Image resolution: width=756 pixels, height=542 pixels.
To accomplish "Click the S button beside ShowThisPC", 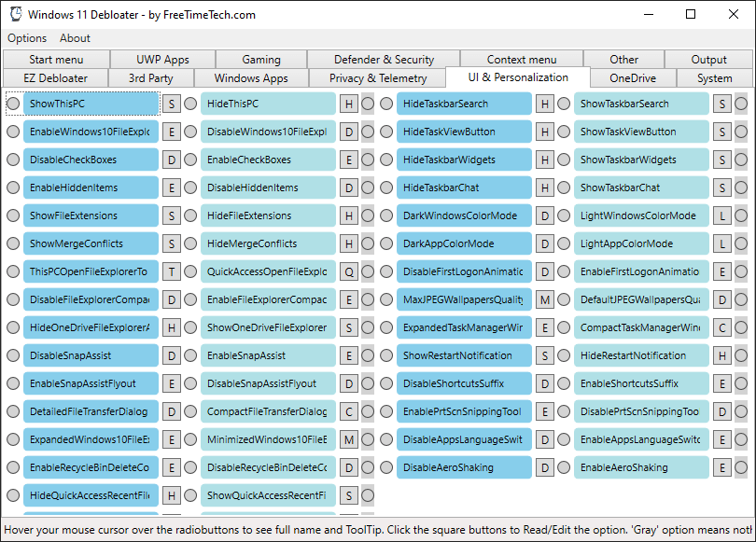I will (x=172, y=104).
